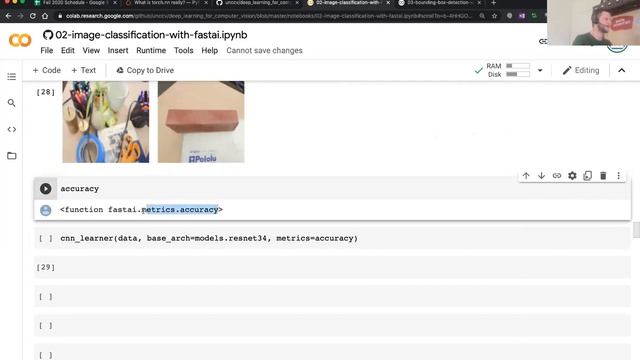Click the zoom magnifier in address bar
640x360 pixels.
coord(482,16)
